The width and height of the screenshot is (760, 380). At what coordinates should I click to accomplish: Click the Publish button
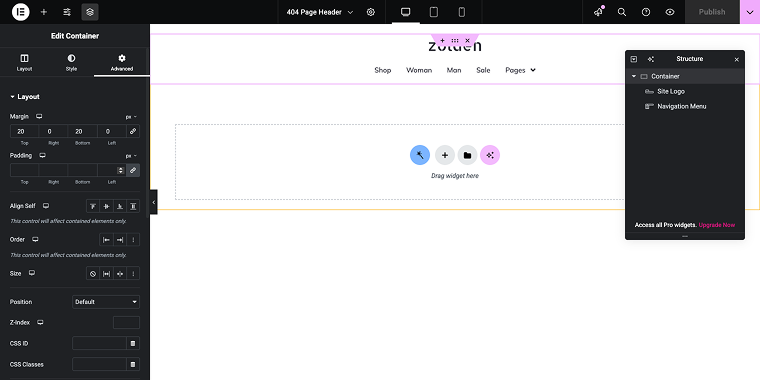712,12
